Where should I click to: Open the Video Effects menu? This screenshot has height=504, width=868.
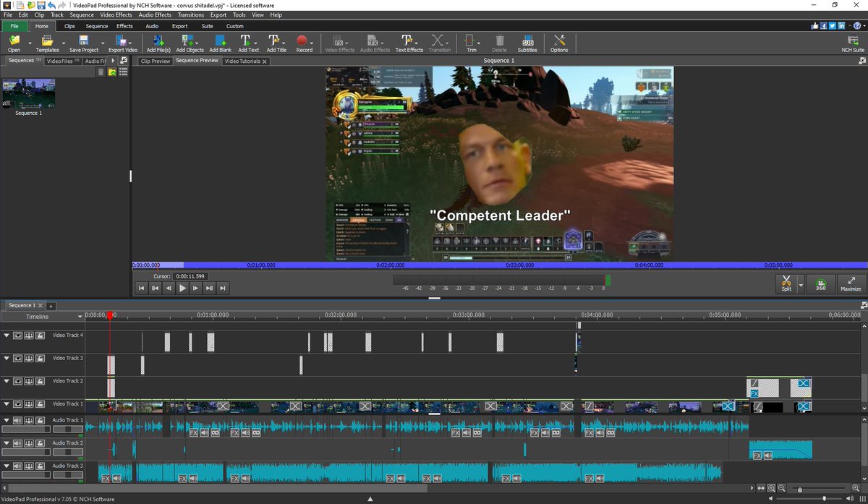pos(116,14)
